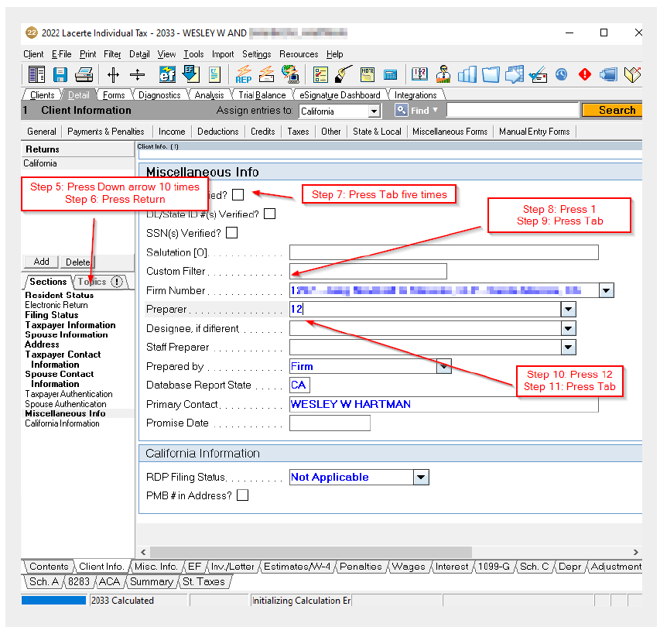The width and height of the screenshot is (660, 644).
Task: Click the red alert diamond icon
Action: tap(585, 74)
